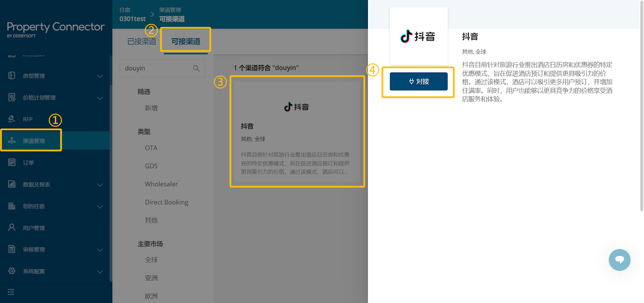Expand 数据及报表 chevron
This screenshot has height=303, width=644.
100,185
